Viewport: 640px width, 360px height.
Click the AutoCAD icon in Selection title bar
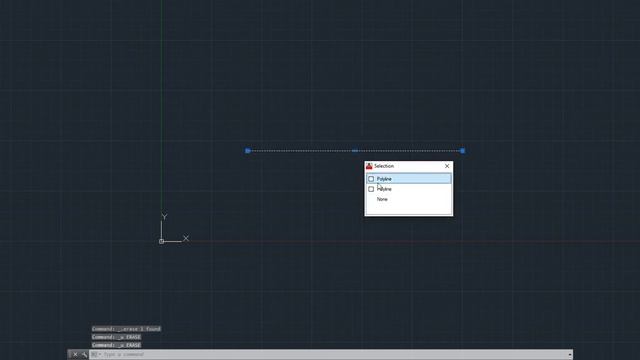point(369,166)
